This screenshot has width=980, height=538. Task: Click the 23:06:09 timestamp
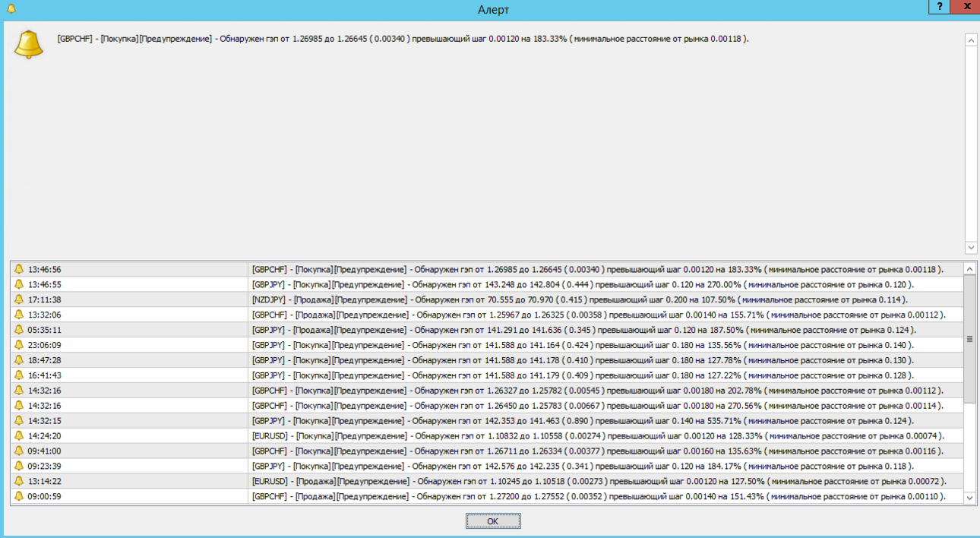point(45,345)
